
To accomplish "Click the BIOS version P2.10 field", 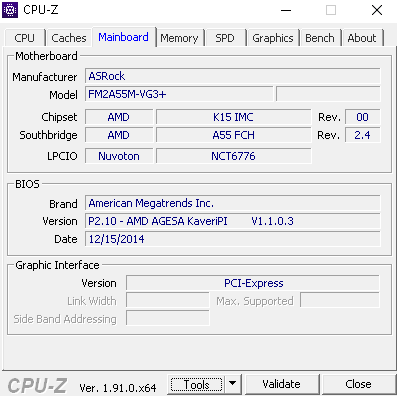I will point(233,221).
